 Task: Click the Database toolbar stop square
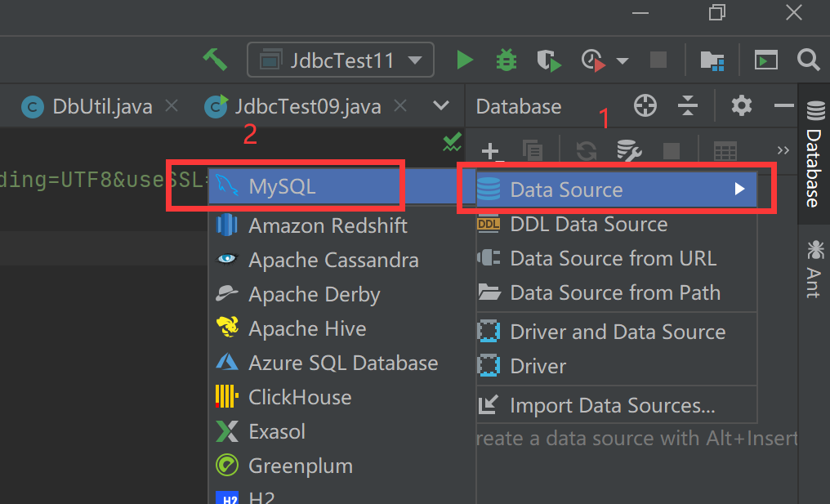click(672, 151)
